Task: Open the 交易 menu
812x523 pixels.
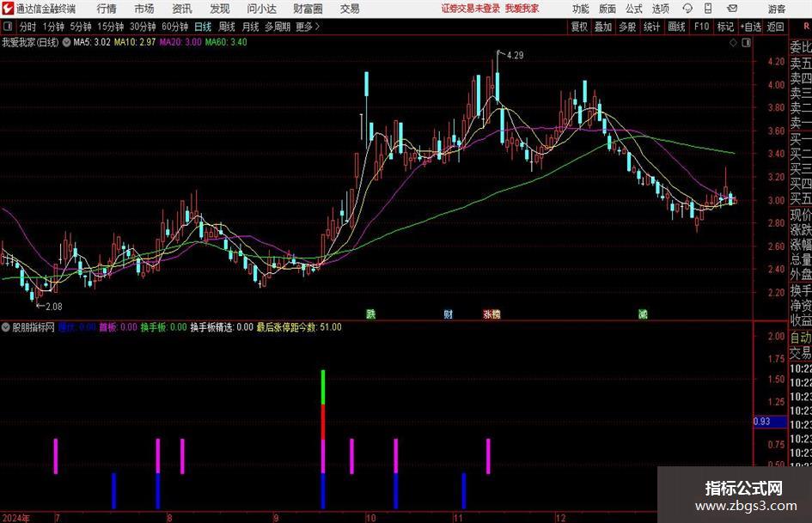Action: click(x=350, y=9)
